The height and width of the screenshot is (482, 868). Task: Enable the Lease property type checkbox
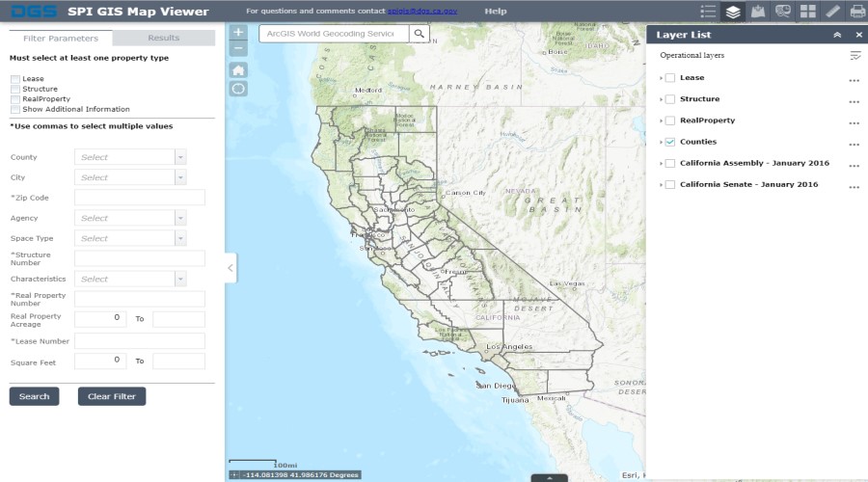pos(15,79)
